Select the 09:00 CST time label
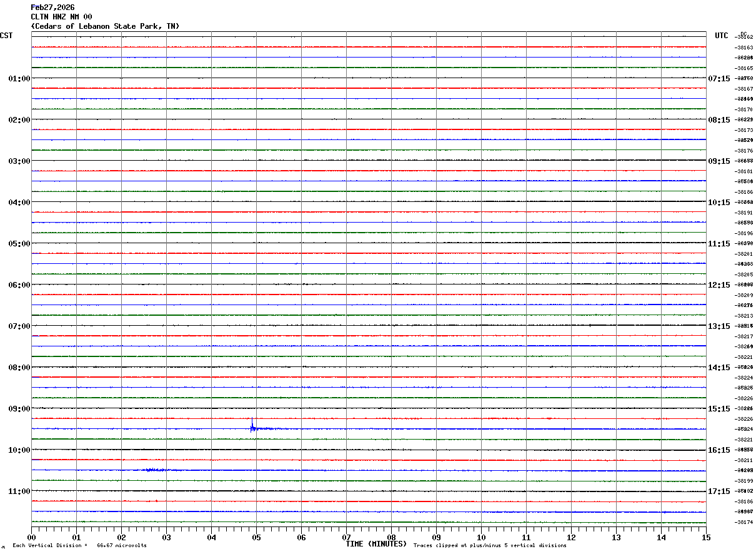The width and height of the screenshot is (756, 554). (x=19, y=409)
